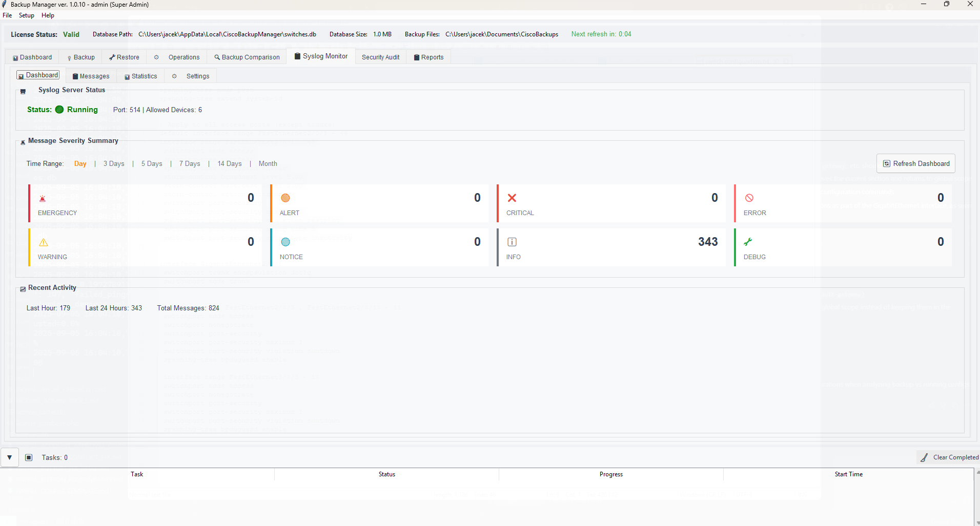The image size is (980, 526).
Task: Click the Backup Manager title bar app icon
Action: pos(5,4)
